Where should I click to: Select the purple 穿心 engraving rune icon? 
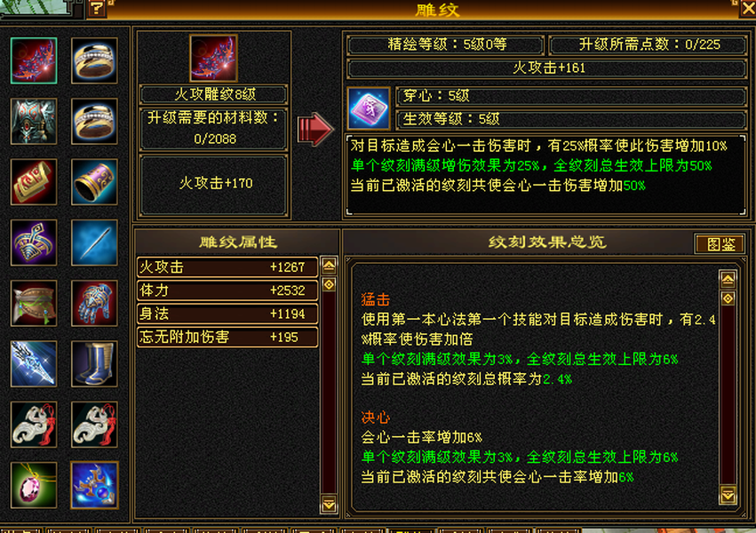[369, 108]
